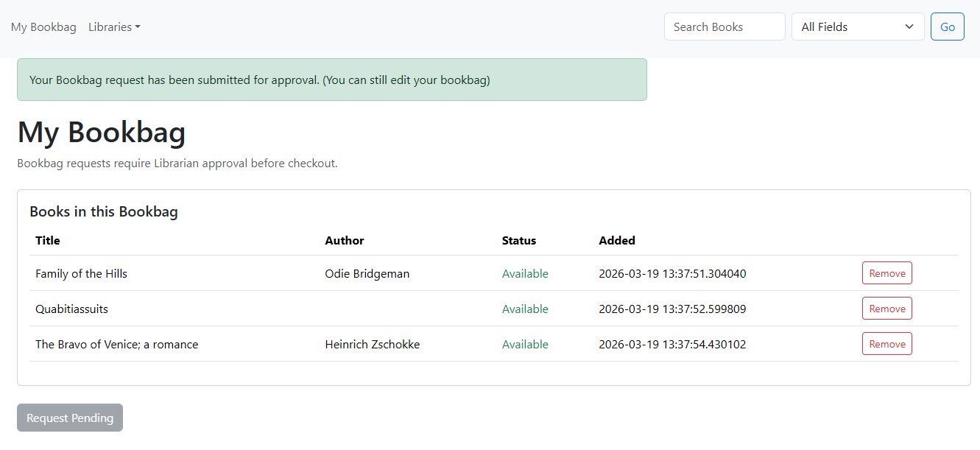
Task: Click the Books in this Bookbag heading
Action: pyautogui.click(x=103, y=211)
